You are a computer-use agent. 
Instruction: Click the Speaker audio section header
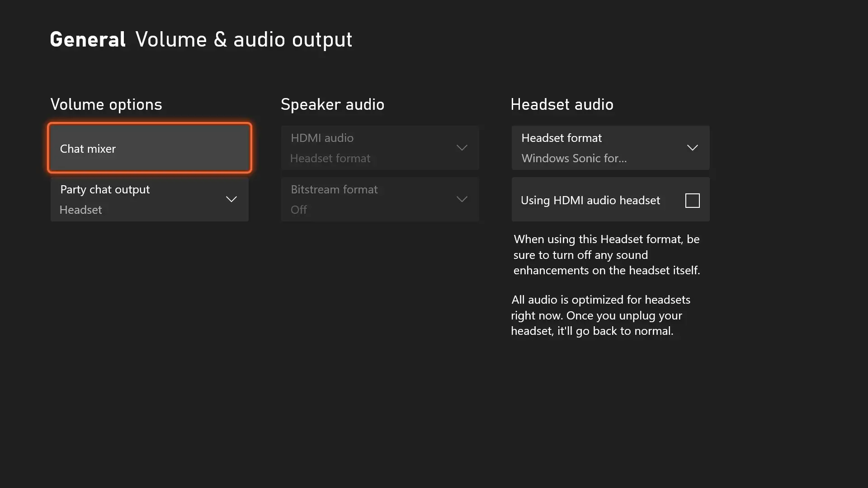tap(333, 104)
